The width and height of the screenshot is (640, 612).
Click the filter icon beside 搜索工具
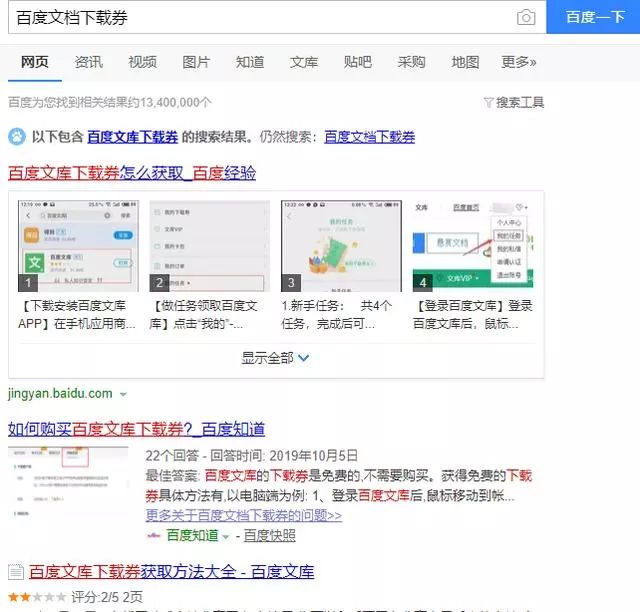(x=488, y=102)
